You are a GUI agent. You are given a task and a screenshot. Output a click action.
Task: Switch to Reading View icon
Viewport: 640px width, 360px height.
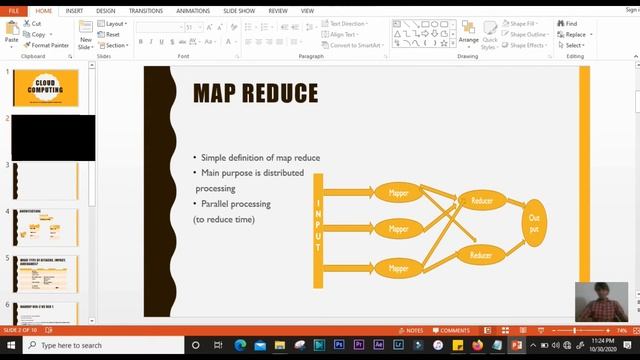coord(523,331)
